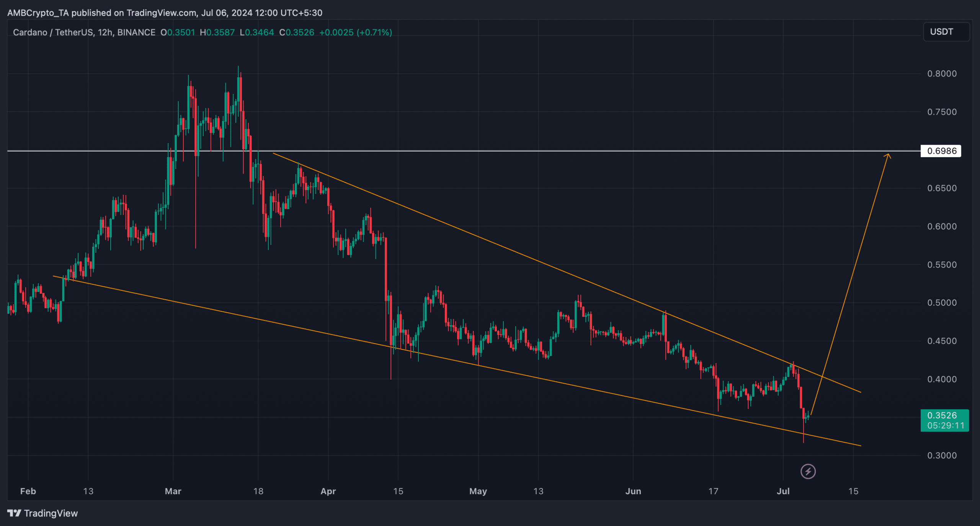
Task: Click the Mar label on time axis
Action: (x=173, y=491)
